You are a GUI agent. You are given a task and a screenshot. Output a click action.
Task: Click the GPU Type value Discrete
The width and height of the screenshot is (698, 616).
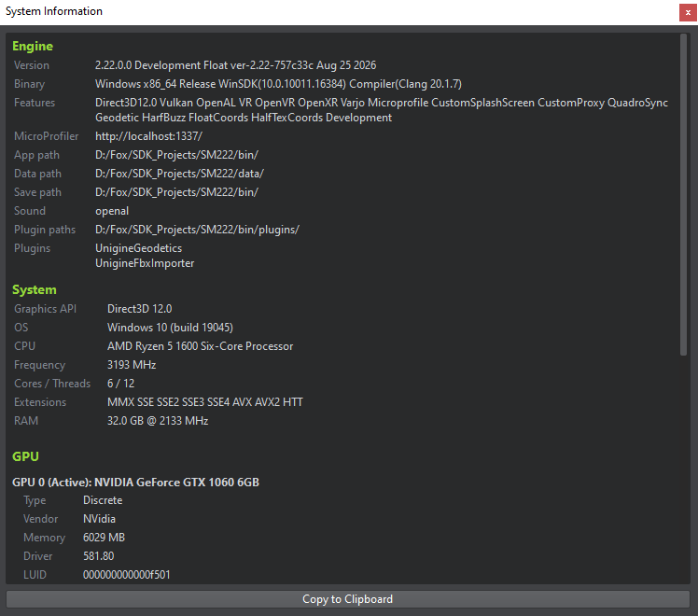pos(103,500)
